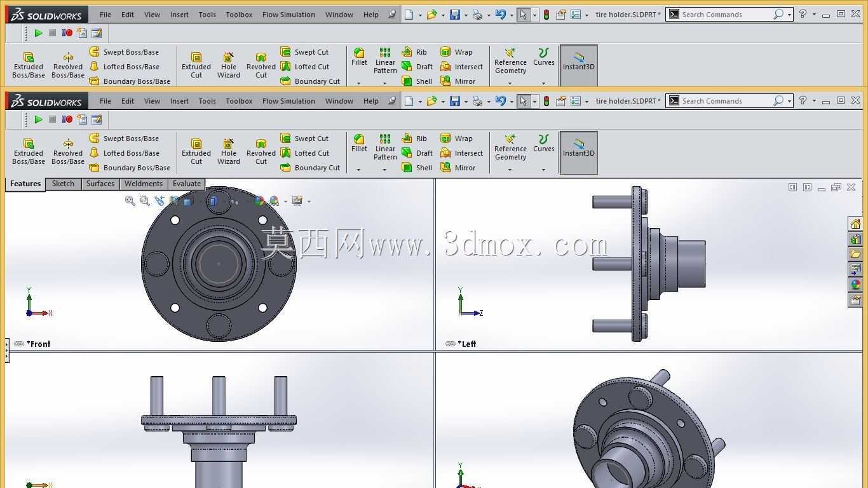Click Swept Cut in the lower window ribbon
The image size is (868, 488).
304,139
